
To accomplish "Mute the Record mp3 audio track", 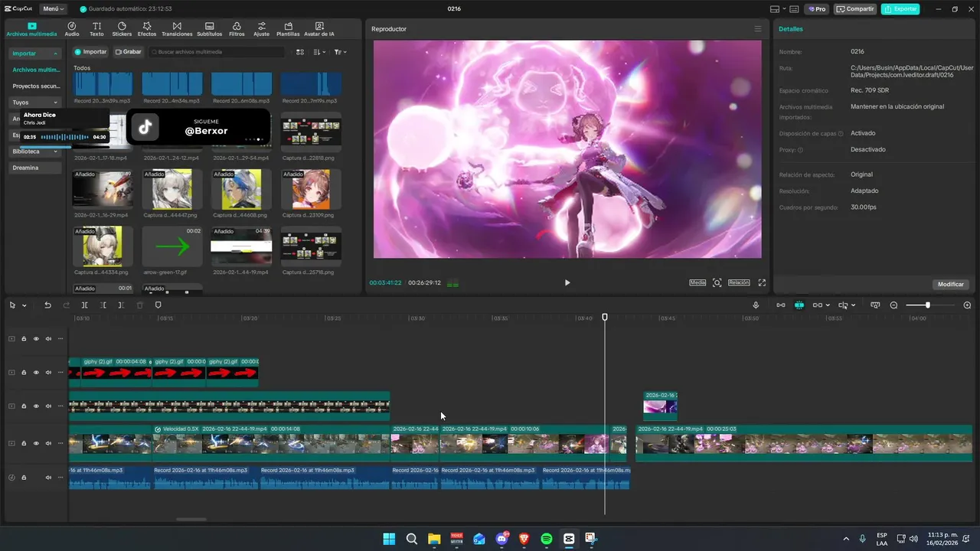I will (48, 478).
